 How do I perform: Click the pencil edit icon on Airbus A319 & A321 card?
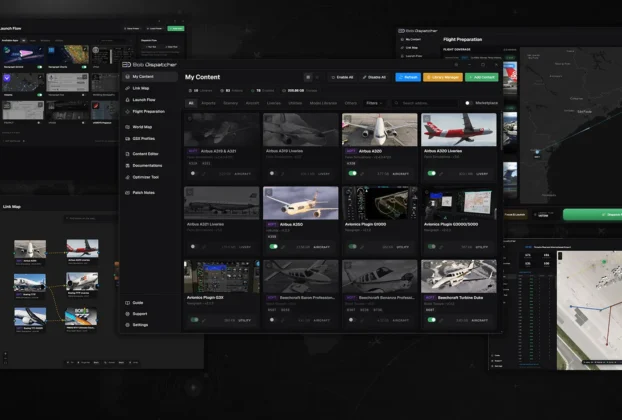[204, 174]
